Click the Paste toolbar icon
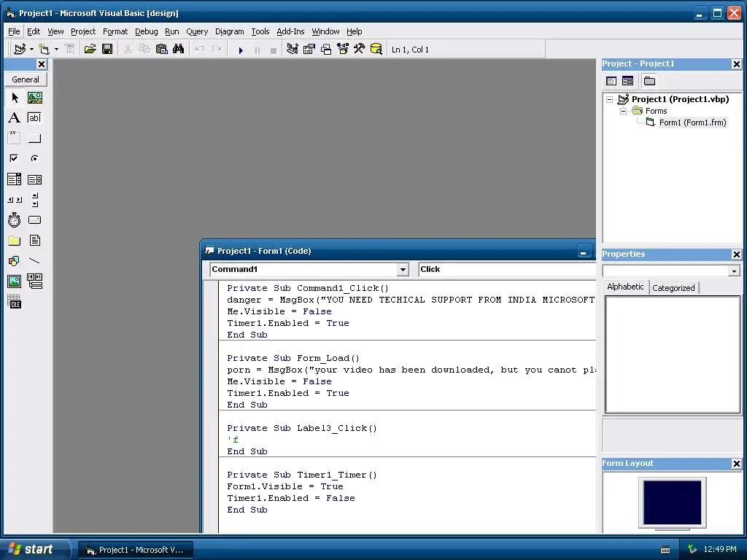The height and width of the screenshot is (560, 747). click(x=162, y=49)
